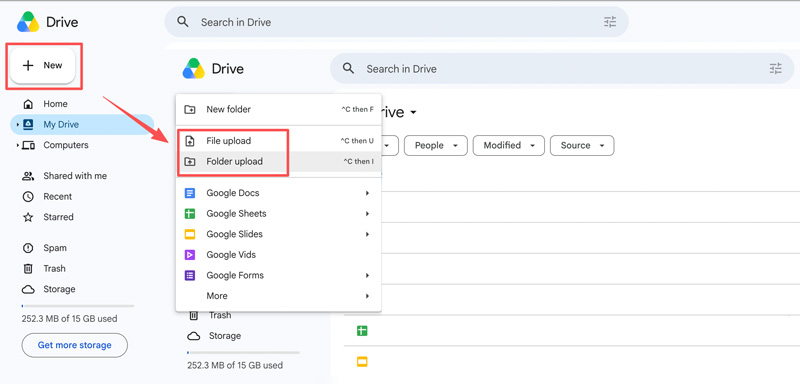The height and width of the screenshot is (384, 800).
Task: Click the outer sidebar Storage cloud icon
Action: (28, 289)
